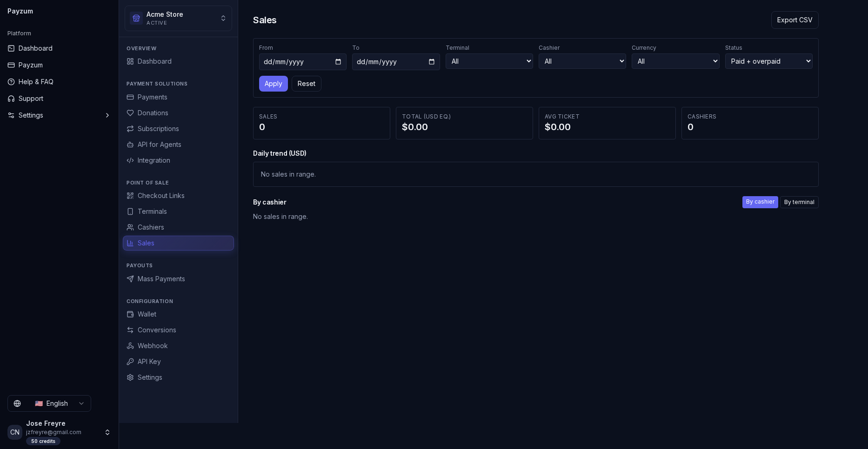Expand the Platform Settings chevron

point(107,115)
